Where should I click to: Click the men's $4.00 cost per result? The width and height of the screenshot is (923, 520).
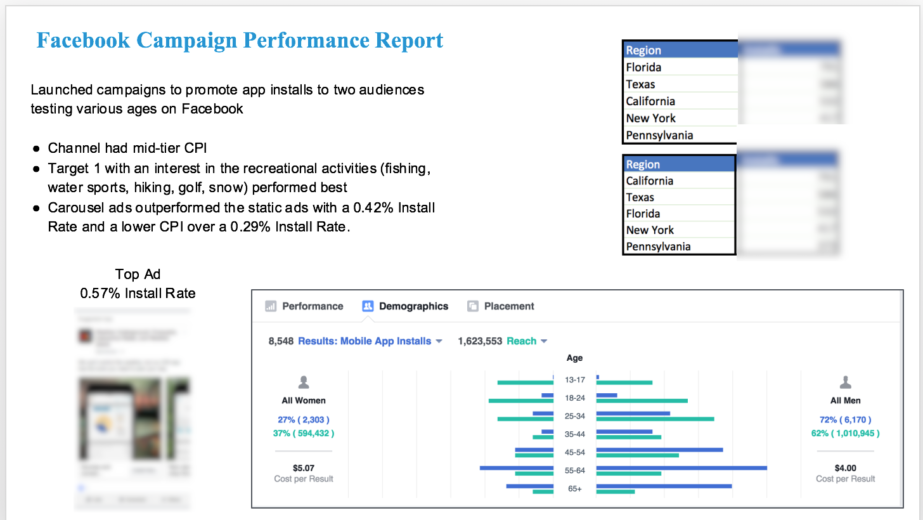(845, 468)
